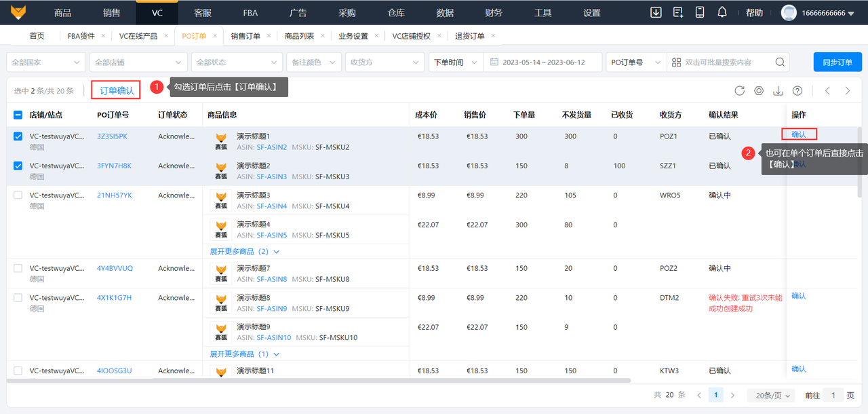
Task: Check order 4IOOSG3U checkbox
Action: tap(18, 371)
